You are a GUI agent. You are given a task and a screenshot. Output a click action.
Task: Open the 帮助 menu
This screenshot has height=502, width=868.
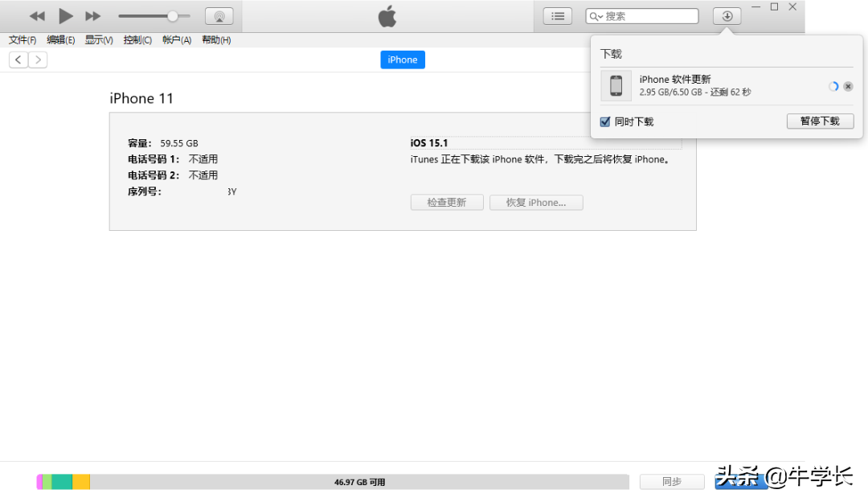(x=215, y=39)
